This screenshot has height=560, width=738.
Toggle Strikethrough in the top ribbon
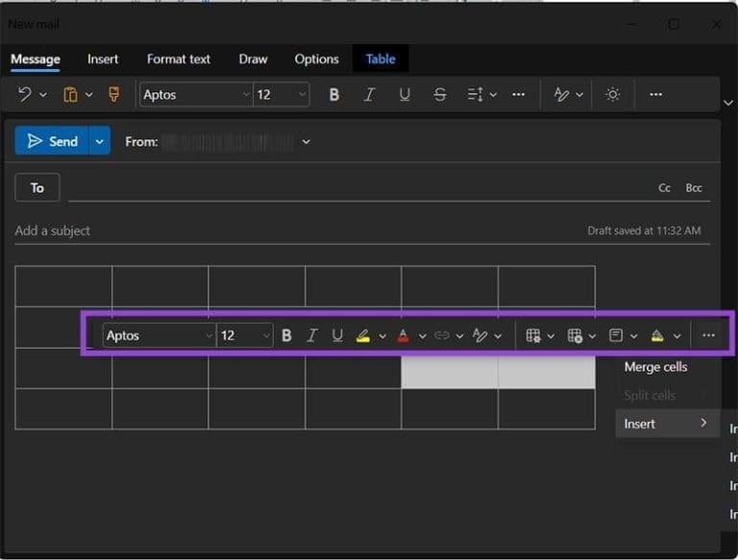[440, 95]
